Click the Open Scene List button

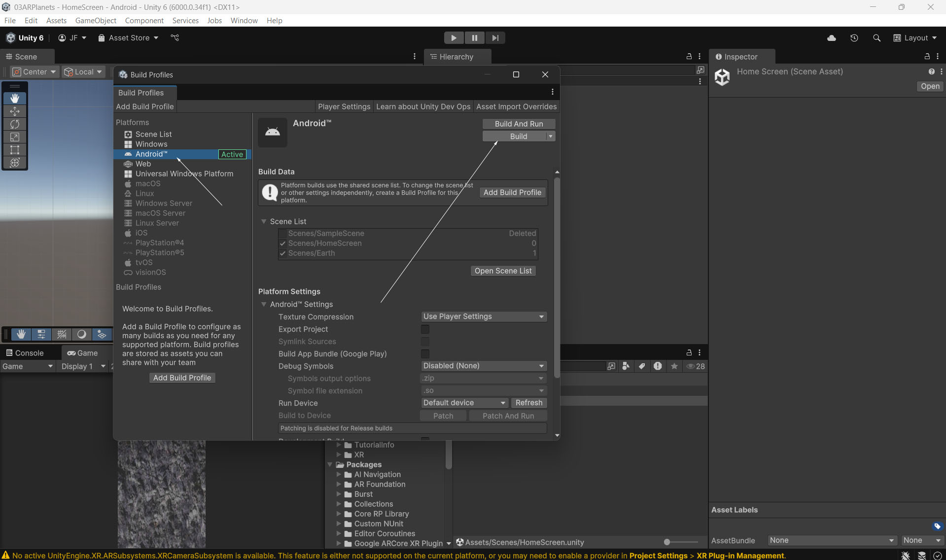(x=503, y=271)
